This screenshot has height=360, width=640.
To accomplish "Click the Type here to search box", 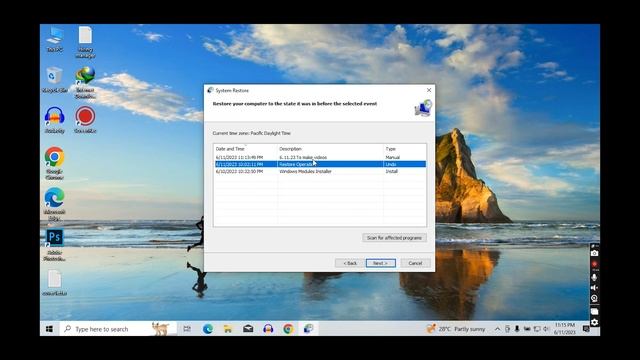I will pyautogui.click(x=118, y=329).
